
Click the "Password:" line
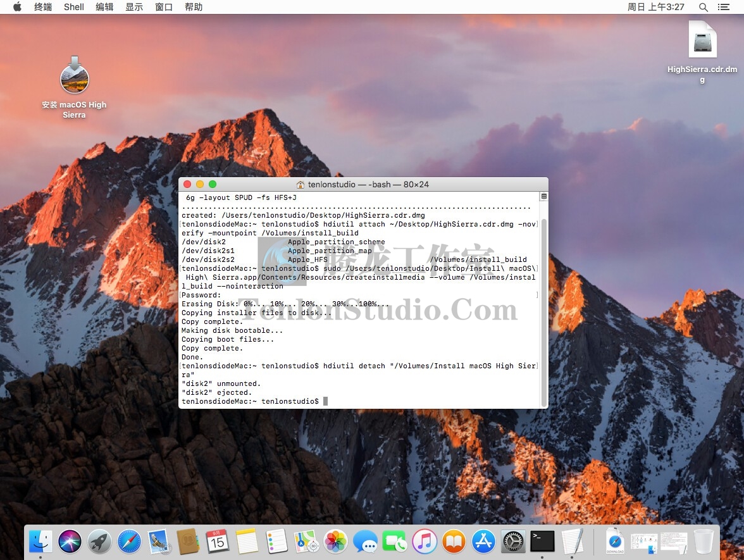coord(201,295)
